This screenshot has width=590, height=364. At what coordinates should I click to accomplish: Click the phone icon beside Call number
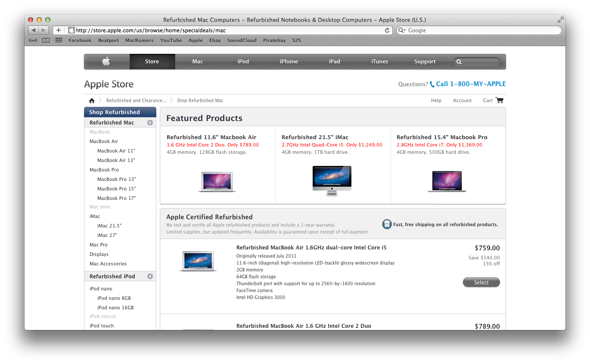click(x=432, y=84)
